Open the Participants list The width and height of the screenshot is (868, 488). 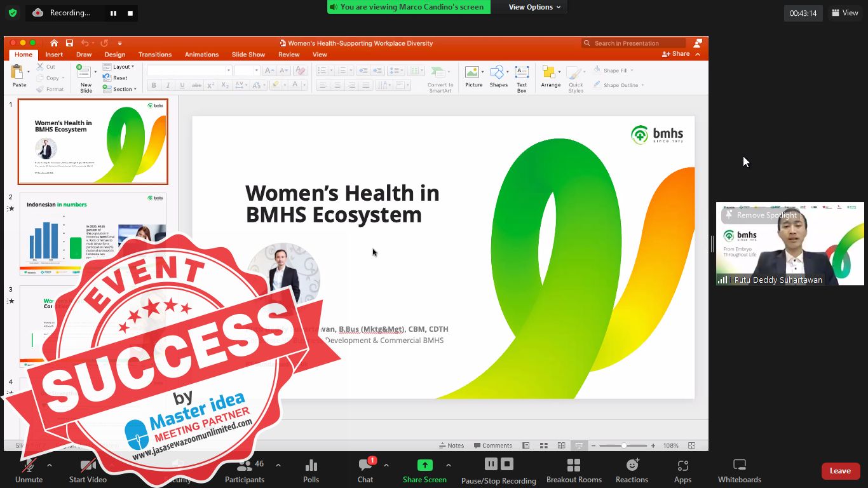pyautogui.click(x=245, y=471)
